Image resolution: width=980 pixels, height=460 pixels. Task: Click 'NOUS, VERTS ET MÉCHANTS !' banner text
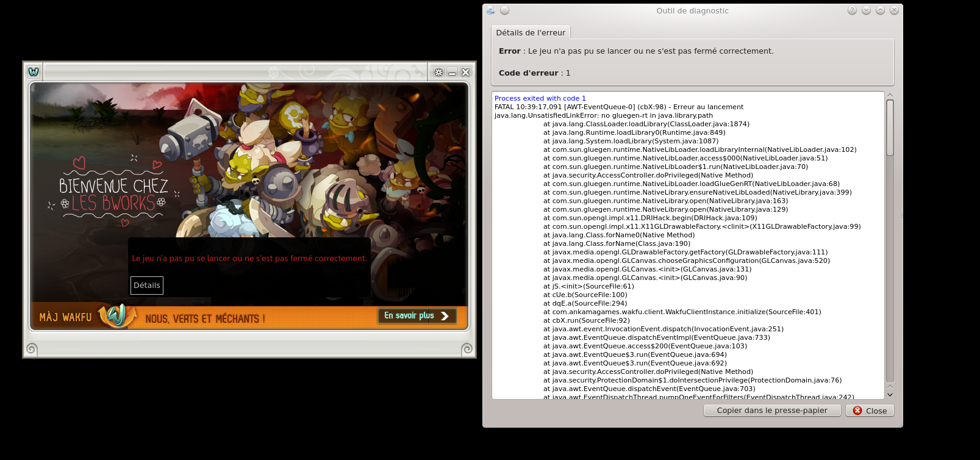(x=205, y=319)
